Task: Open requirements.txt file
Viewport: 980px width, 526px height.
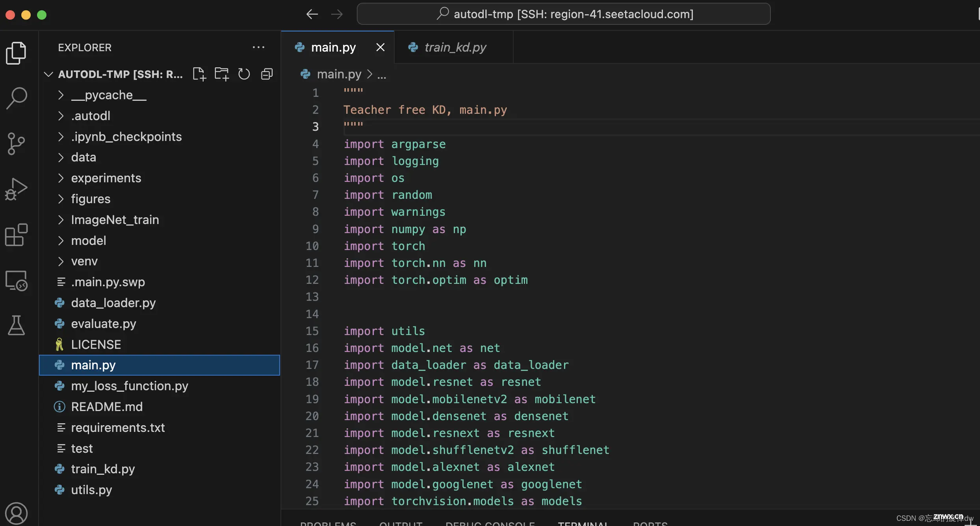Action: (160, 428)
